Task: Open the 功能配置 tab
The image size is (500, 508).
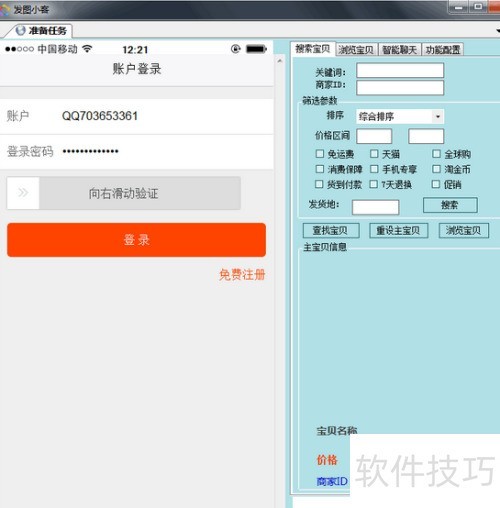Action: pos(443,50)
